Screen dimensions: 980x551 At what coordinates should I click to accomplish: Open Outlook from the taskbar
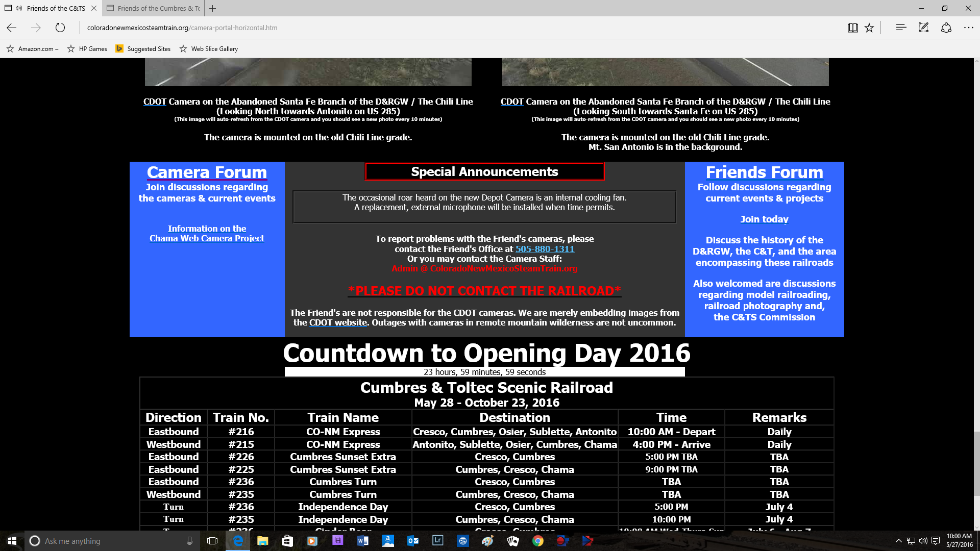coord(413,541)
